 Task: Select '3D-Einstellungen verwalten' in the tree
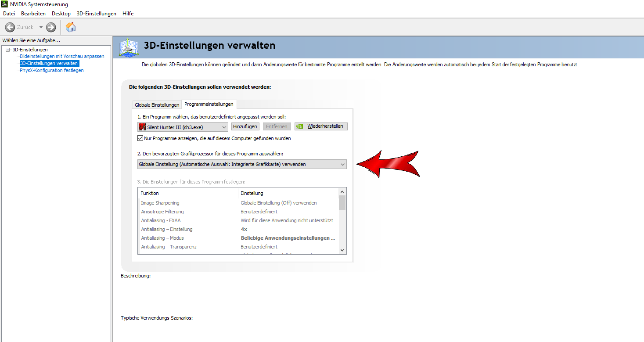coord(49,63)
